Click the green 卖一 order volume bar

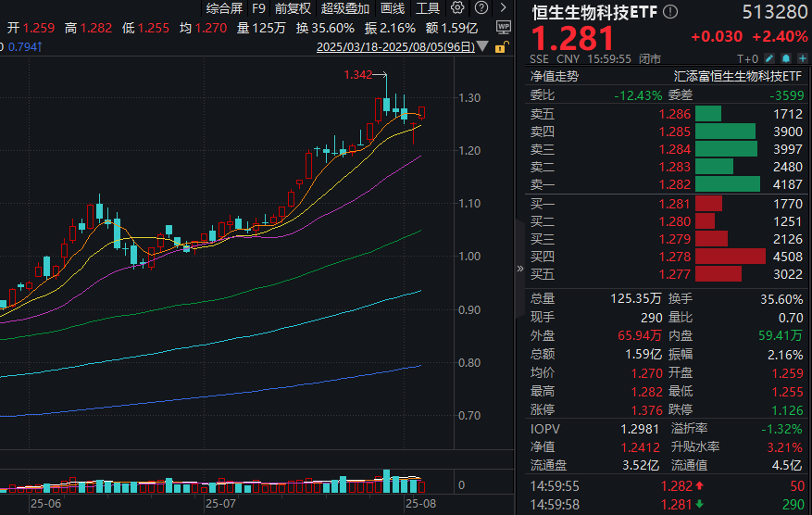(727, 184)
